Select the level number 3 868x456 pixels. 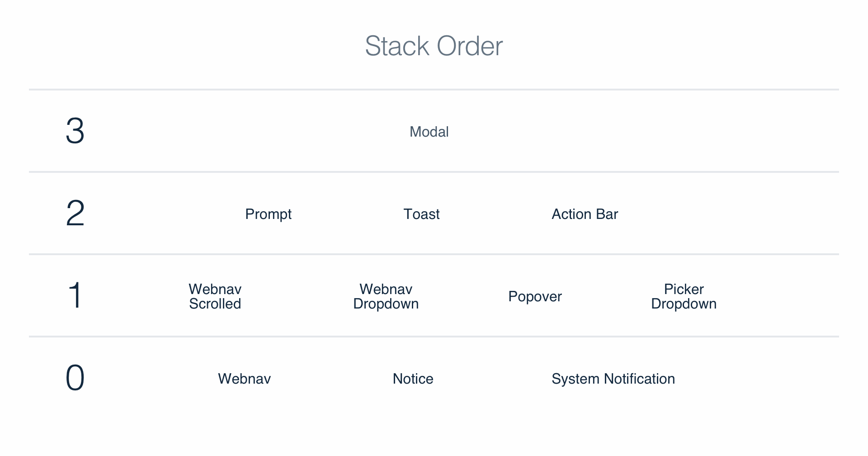click(x=75, y=131)
